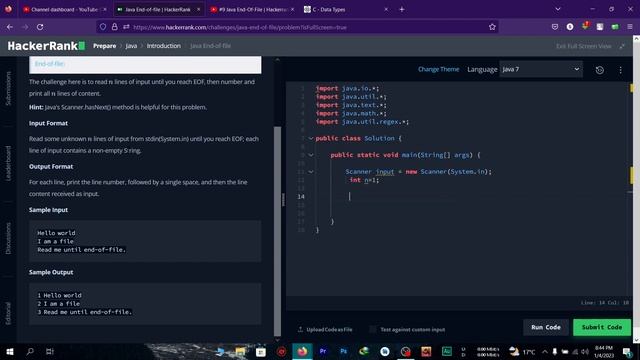Open Task View on the taskbar

(50, 351)
